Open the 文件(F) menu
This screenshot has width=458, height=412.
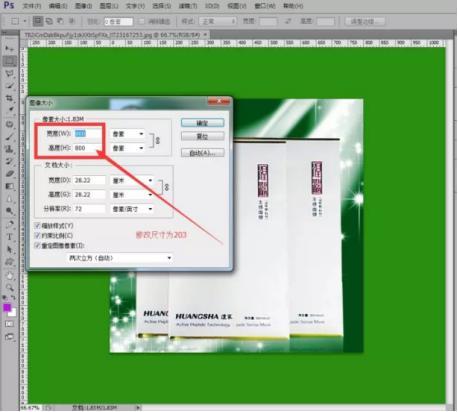[x=32, y=6]
